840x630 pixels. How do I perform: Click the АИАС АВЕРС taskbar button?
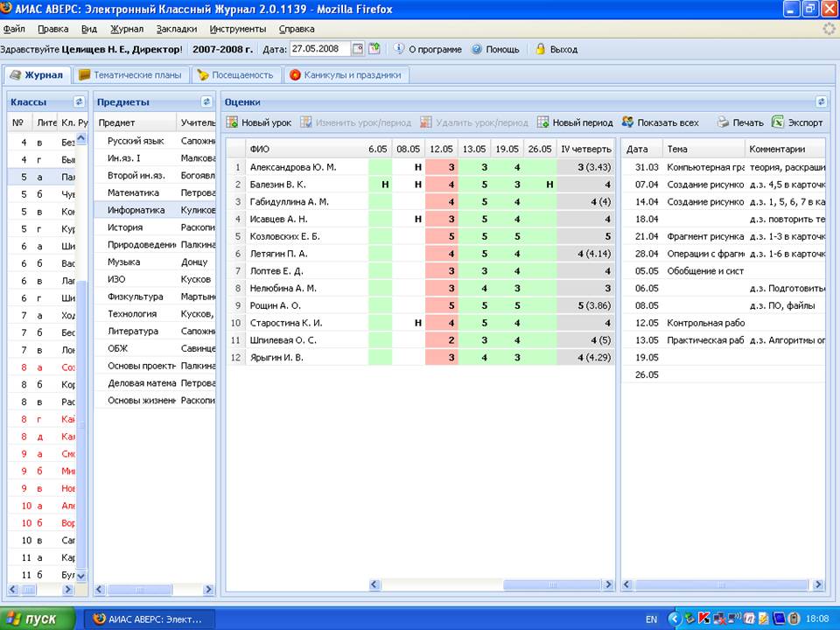pos(149,619)
